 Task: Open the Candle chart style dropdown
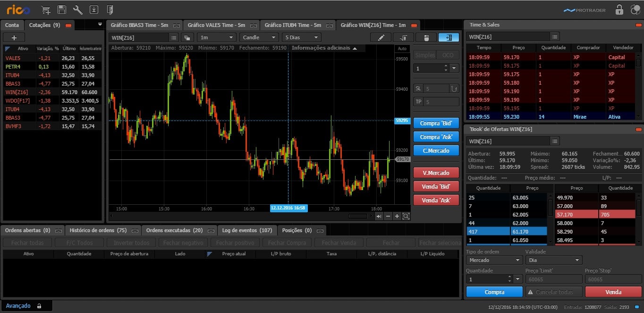pyautogui.click(x=259, y=37)
